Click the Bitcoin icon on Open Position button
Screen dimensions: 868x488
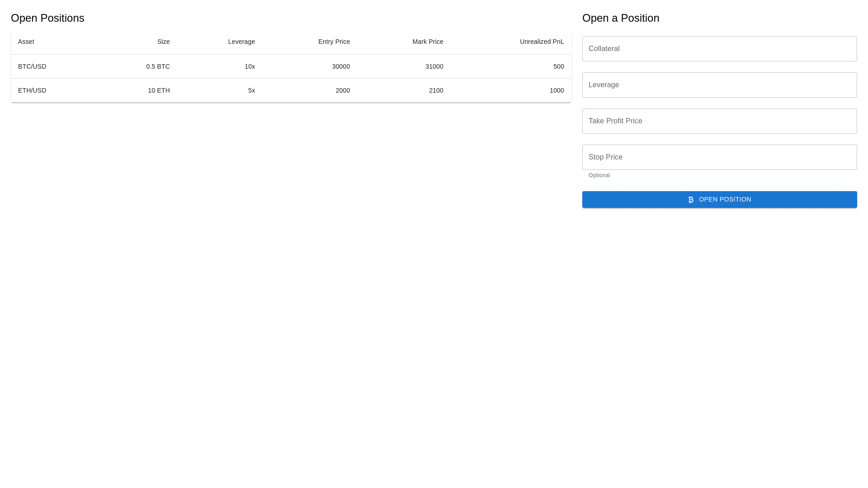click(691, 200)
